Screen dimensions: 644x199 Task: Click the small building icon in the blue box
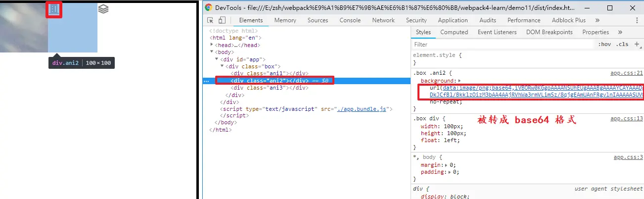(54, 9)
